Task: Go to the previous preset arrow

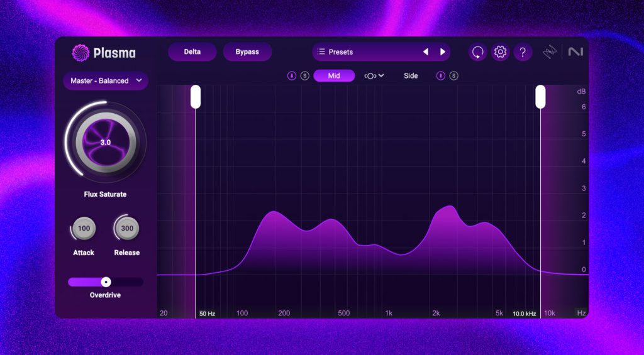Action: [426, 52]
